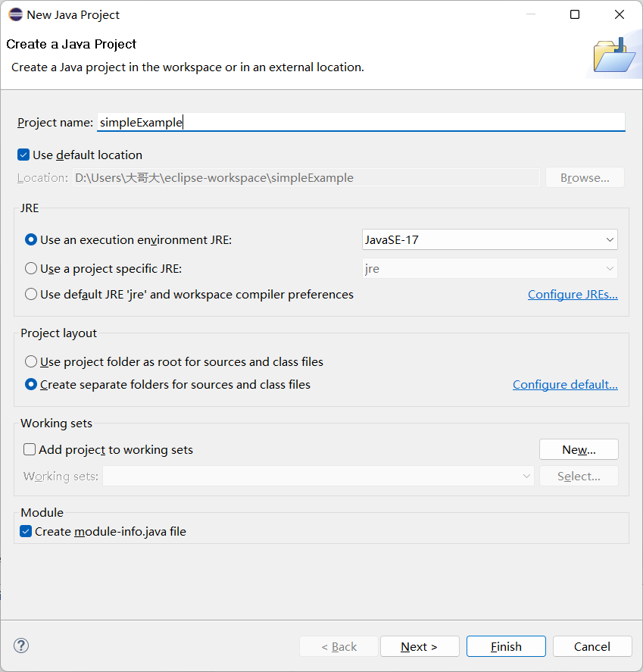The height and width of the screenshot is (672, 643).
Task: Click inside the Project name field
Action: point(361,123)
